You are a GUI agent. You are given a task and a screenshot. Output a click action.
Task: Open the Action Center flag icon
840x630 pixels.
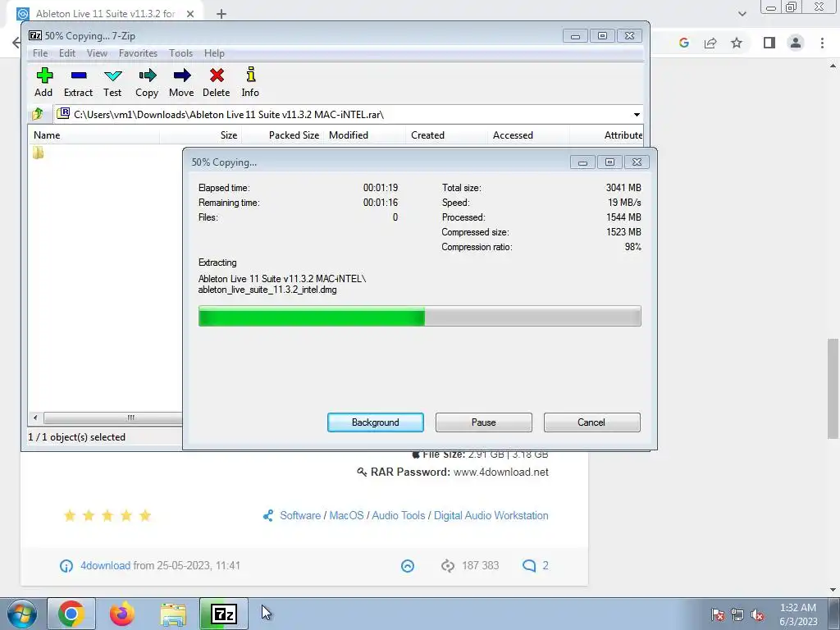[x=717, y=615]
